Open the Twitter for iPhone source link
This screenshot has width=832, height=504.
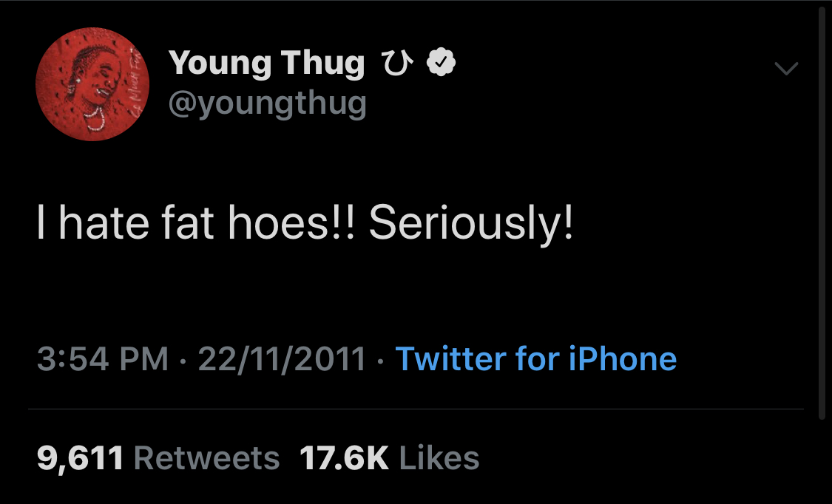point(536,359)
